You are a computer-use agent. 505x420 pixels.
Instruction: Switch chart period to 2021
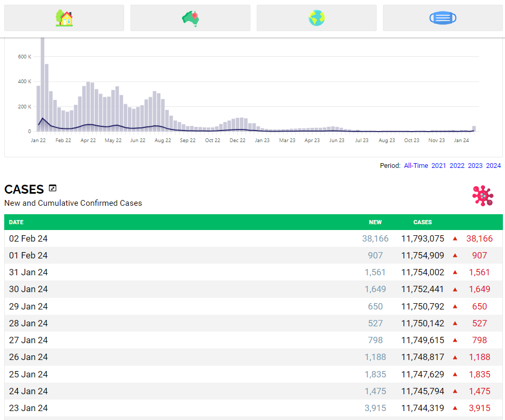pos(439,166)
